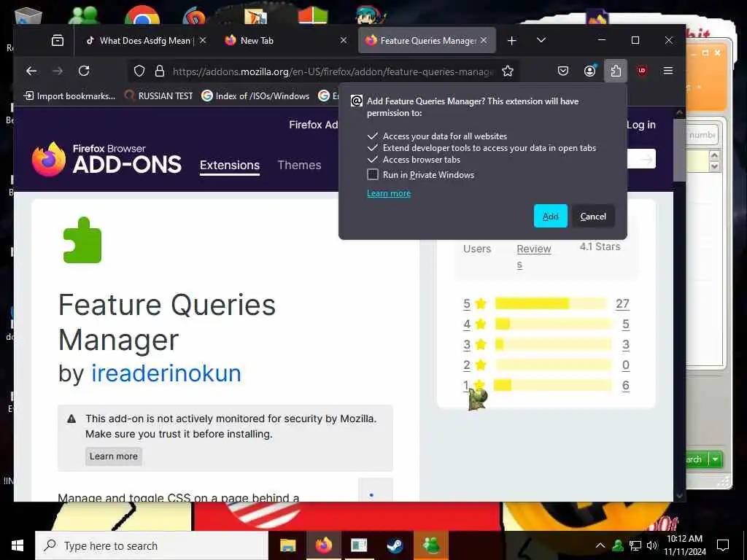Open File Explorer from the taskbar
The image size is (747, 560).
[x=287, y=545]
